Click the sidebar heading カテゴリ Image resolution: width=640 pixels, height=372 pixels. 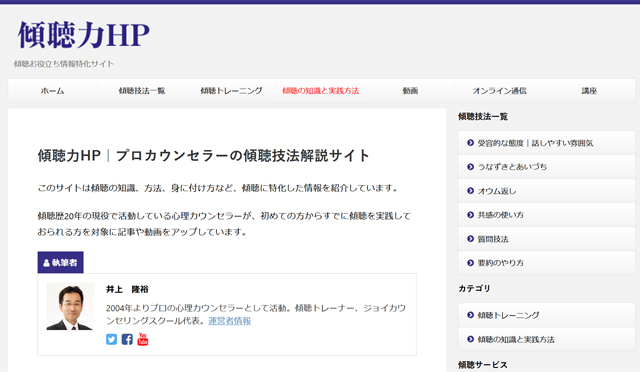[x=474, y=288]
